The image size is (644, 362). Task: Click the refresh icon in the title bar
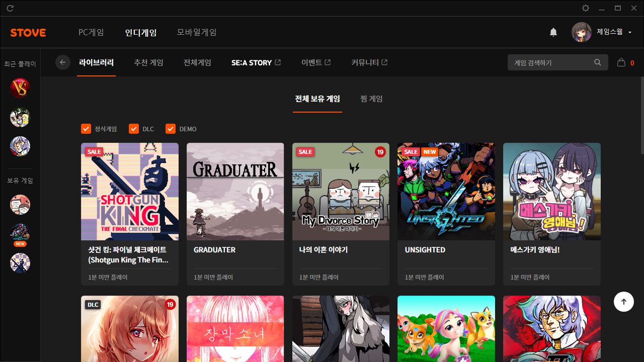point(10,9)
